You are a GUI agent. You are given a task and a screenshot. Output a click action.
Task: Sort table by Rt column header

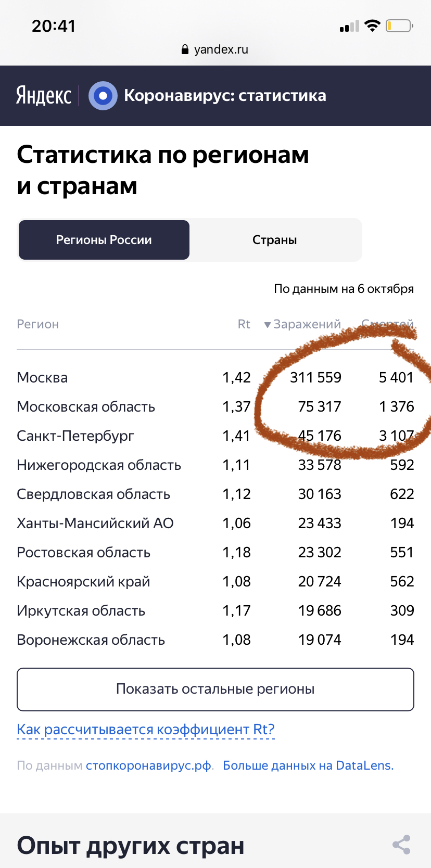244,324
